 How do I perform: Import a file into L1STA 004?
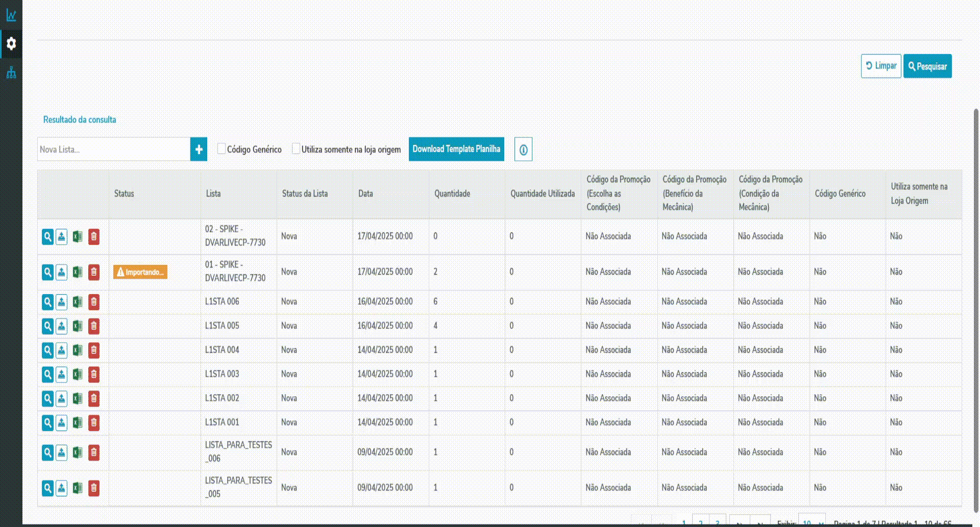pyautogui.click(x=61, y=350)
